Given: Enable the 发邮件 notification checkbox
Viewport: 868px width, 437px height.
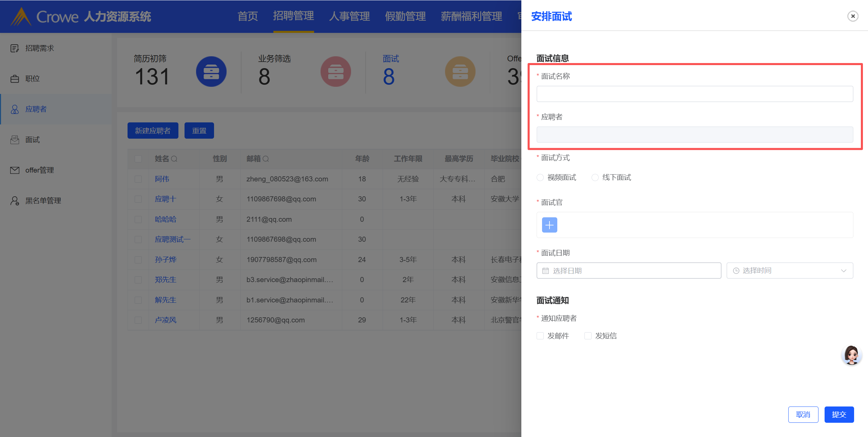Looking at the screenshot, I should tap(540, 336).
